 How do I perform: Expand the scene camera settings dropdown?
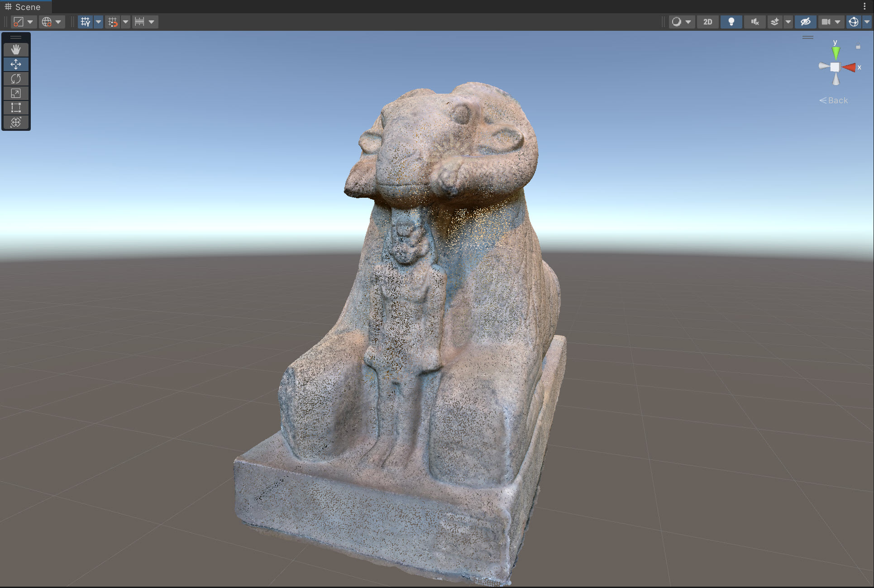pyautogui.click(x=837, y=22)
